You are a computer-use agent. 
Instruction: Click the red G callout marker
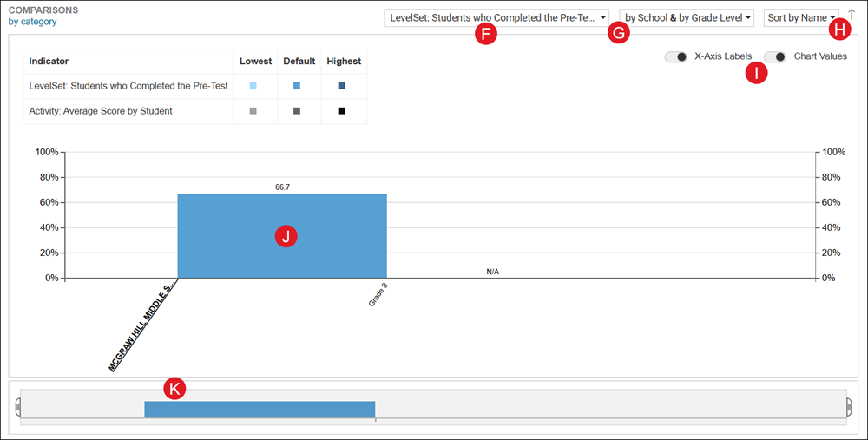coord(619,34)
